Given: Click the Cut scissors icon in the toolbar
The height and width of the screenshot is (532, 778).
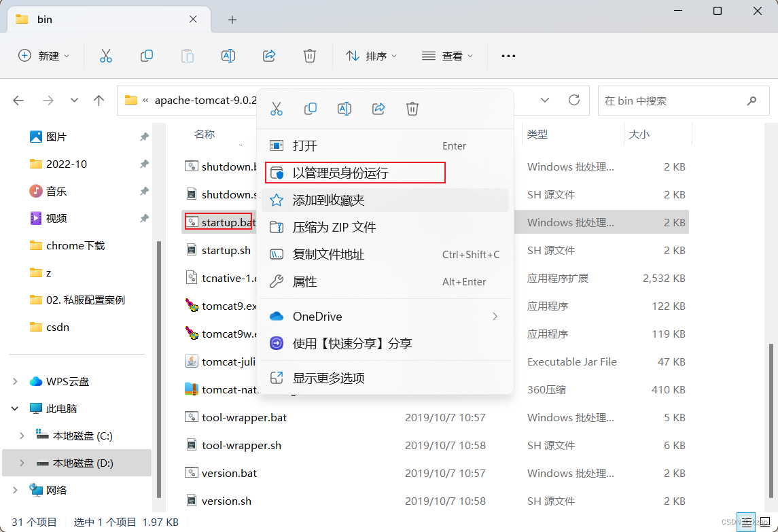Looking at the screenshot, I should point(106,56).
